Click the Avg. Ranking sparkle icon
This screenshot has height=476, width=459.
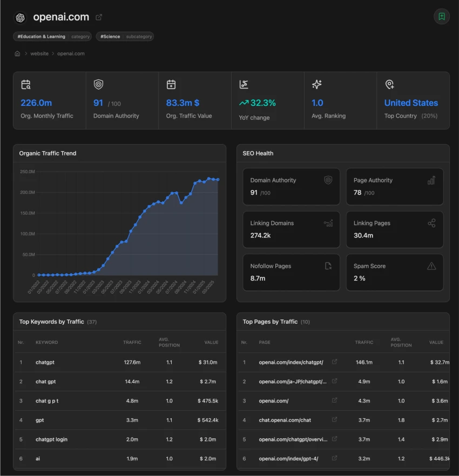[316, 84]
